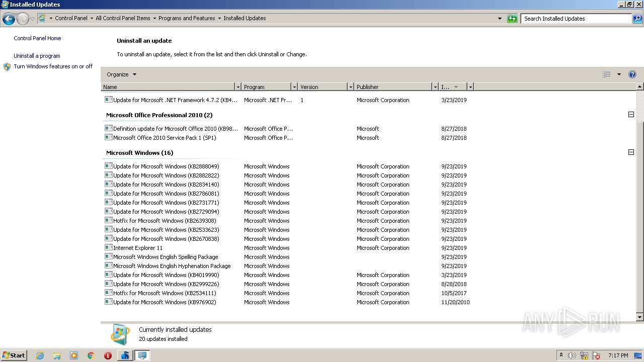Sort list by Name column header
The height and width of the screenshot is (362, 644).
click(168, 87)
